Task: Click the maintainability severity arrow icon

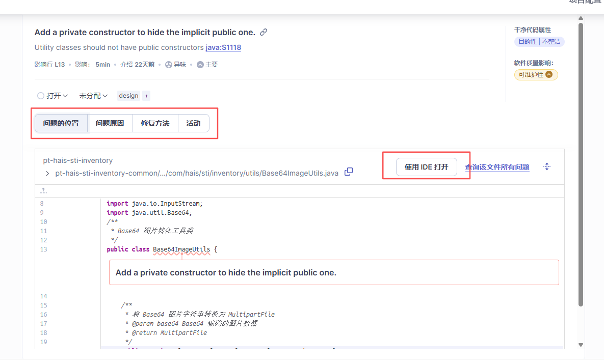Action: pos(549,75)
